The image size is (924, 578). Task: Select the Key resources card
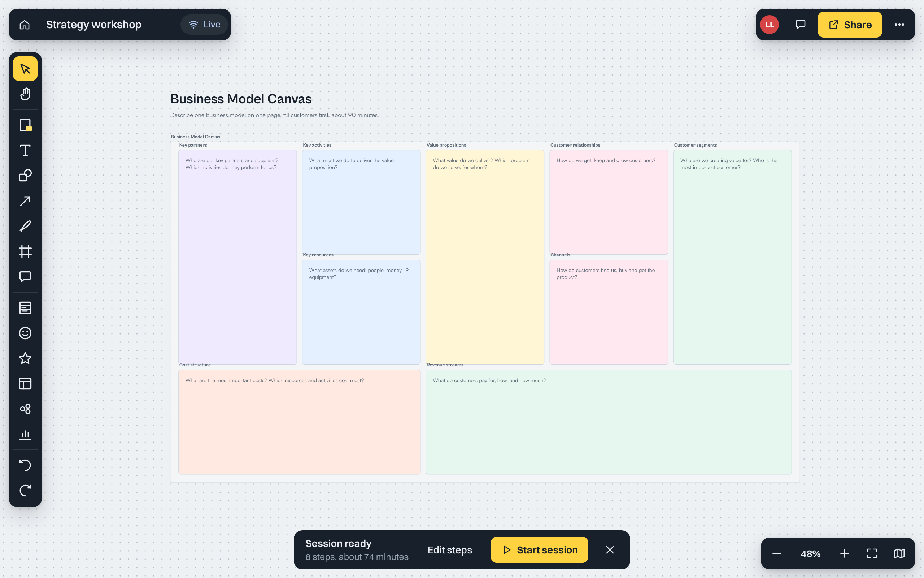pos(361,312)
